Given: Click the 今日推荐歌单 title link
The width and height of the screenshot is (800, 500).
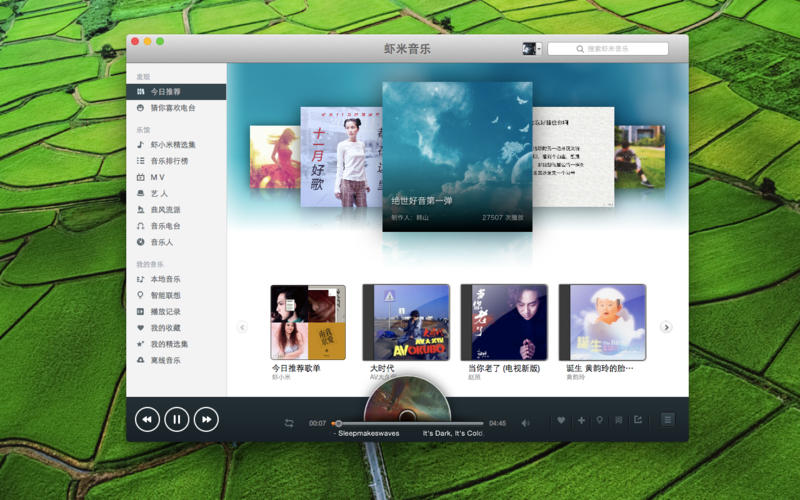Looking at the screenshot, I should coord(296,368).
